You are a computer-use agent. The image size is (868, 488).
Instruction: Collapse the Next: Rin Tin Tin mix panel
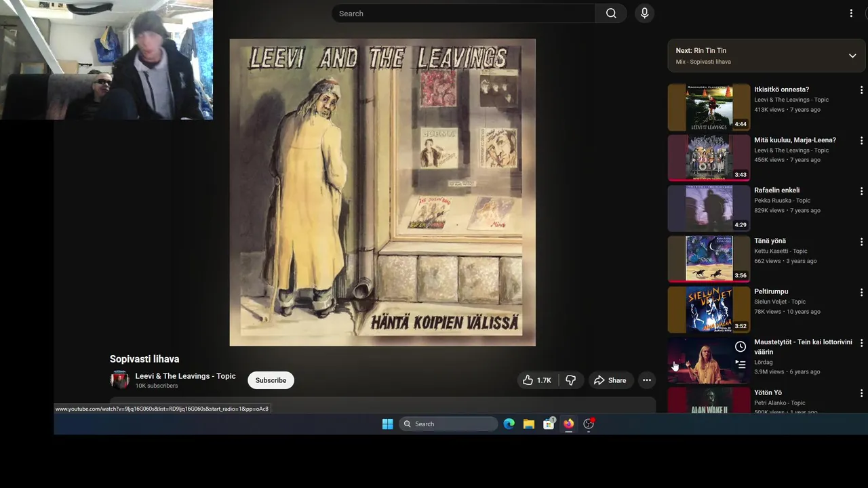[x=852, y=56]
